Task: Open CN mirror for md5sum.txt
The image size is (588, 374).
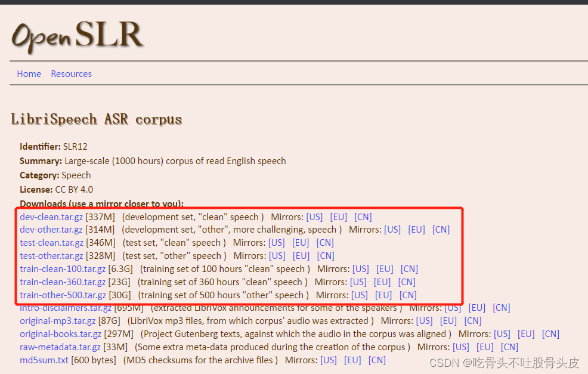Action: click(377, 360)
